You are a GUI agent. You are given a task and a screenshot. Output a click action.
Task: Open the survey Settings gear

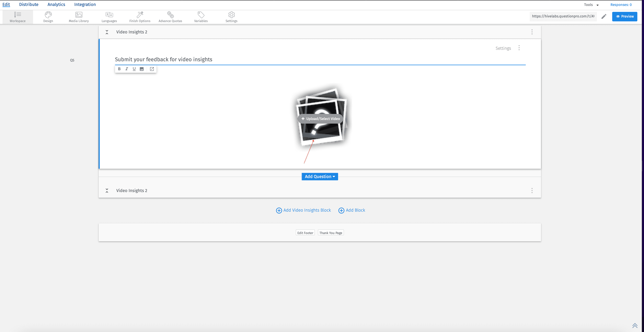tap(231, 15)
